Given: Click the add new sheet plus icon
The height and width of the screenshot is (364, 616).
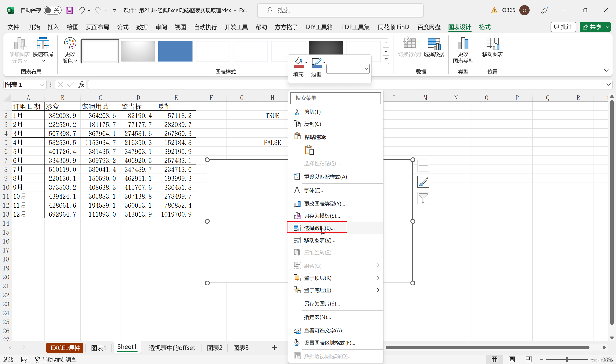Looking at the screenshot, I should point(274,348).
